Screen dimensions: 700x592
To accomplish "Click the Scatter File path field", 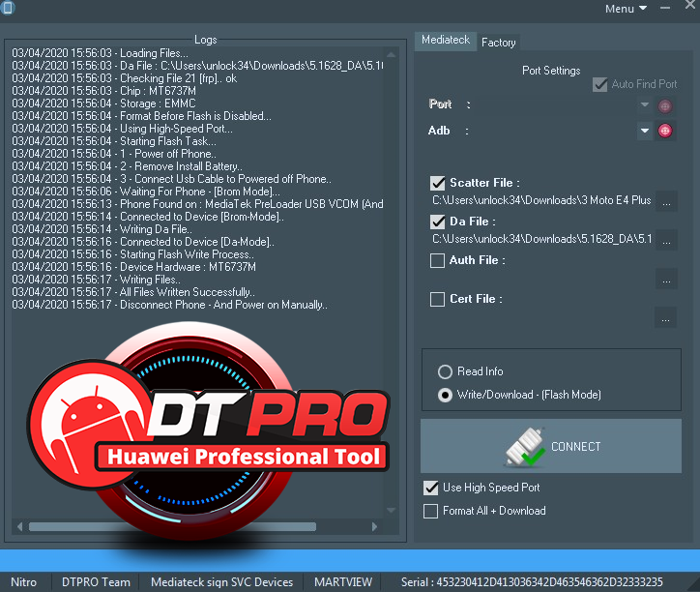I will (x=542, y=200).
